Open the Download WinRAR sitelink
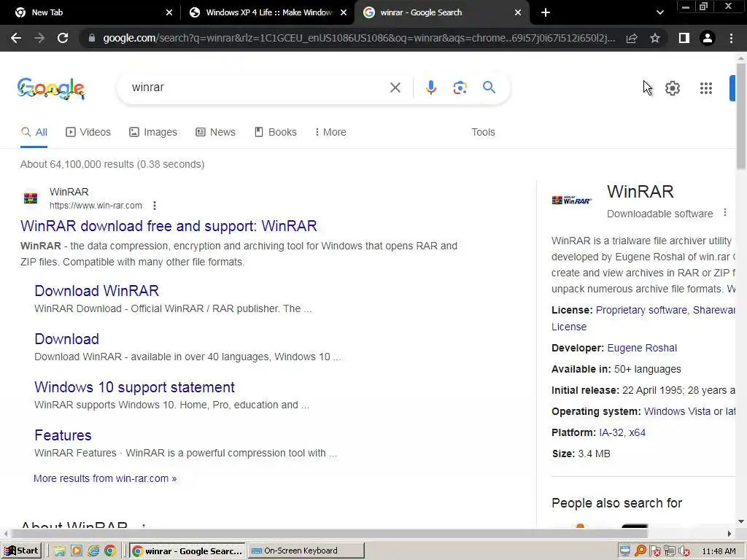 point(97,291)
